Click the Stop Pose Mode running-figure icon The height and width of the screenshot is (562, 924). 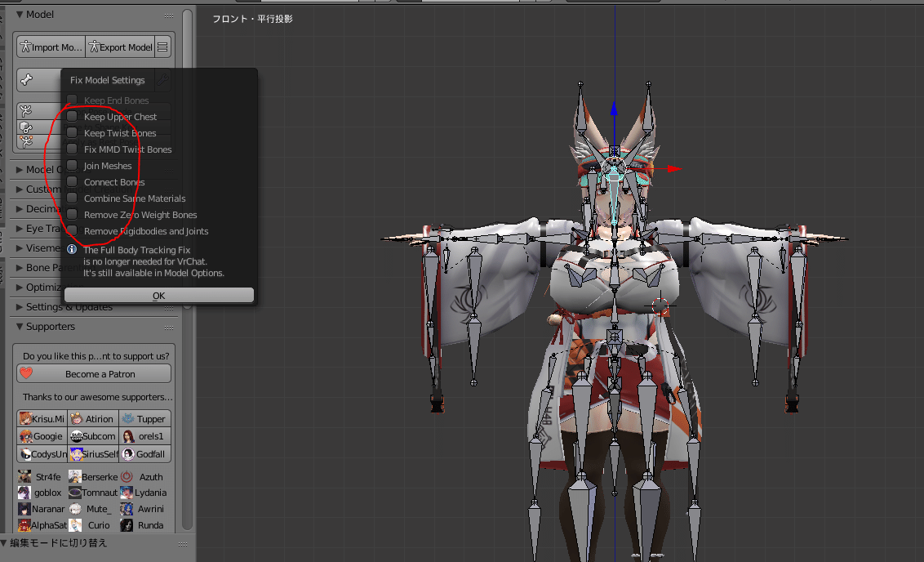[x=26, y=110]
